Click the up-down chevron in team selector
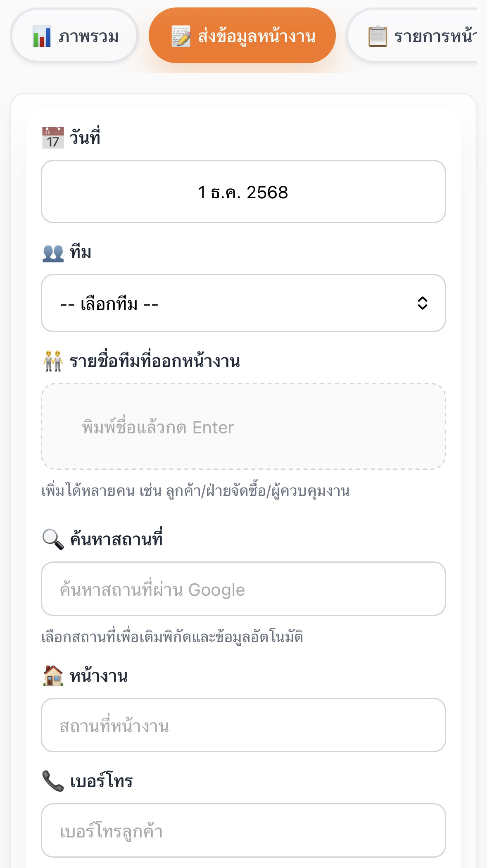 coord(422,303)
